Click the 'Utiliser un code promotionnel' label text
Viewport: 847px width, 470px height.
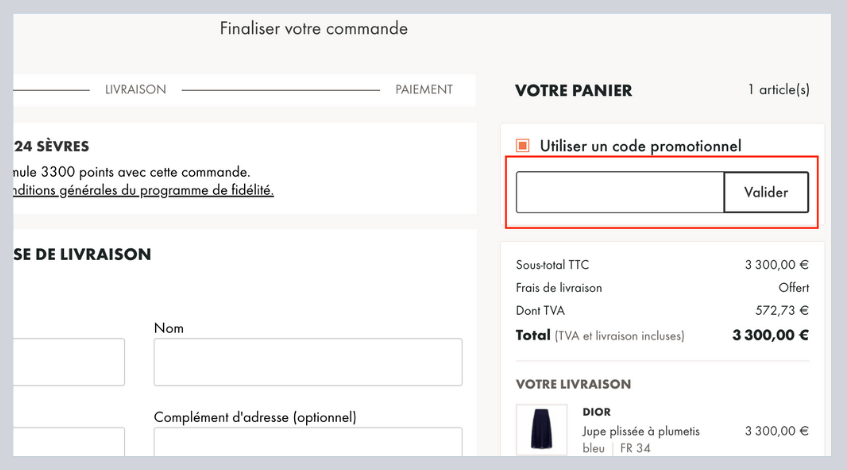pyautogui.click(x=640, y=146)
